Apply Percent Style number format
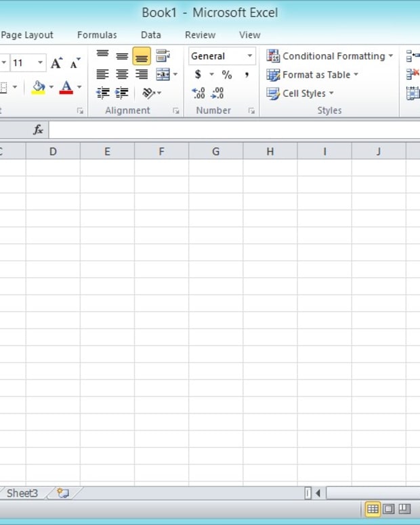This screenshot has height=525, width=420. click(x=227, y=75)
